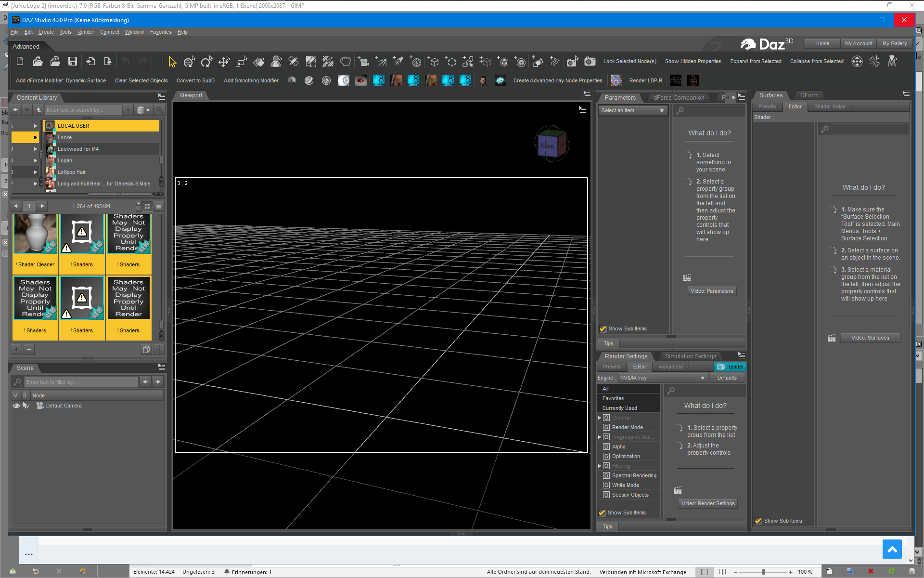Activate the Scale tool in the toolbar

(x=241, y=62)
